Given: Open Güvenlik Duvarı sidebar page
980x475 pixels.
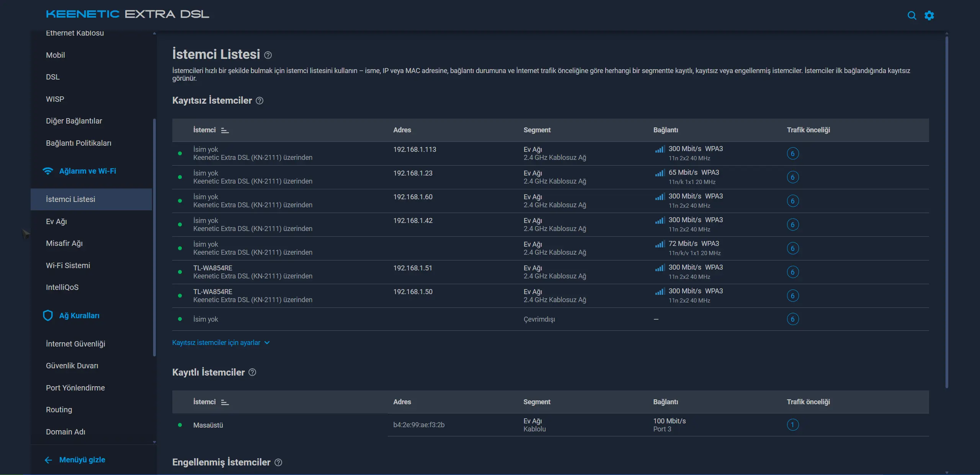Looking at the screenshot, I should point(72,366).
